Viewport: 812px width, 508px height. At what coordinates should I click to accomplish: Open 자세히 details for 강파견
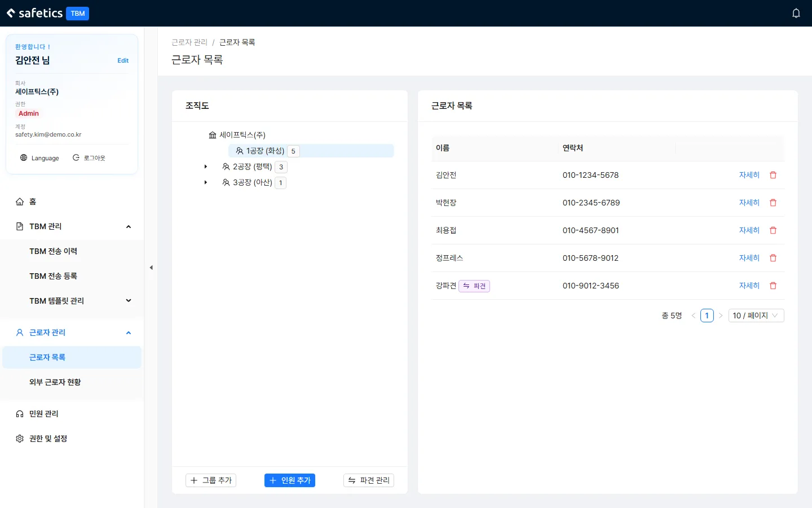point(749,286)
